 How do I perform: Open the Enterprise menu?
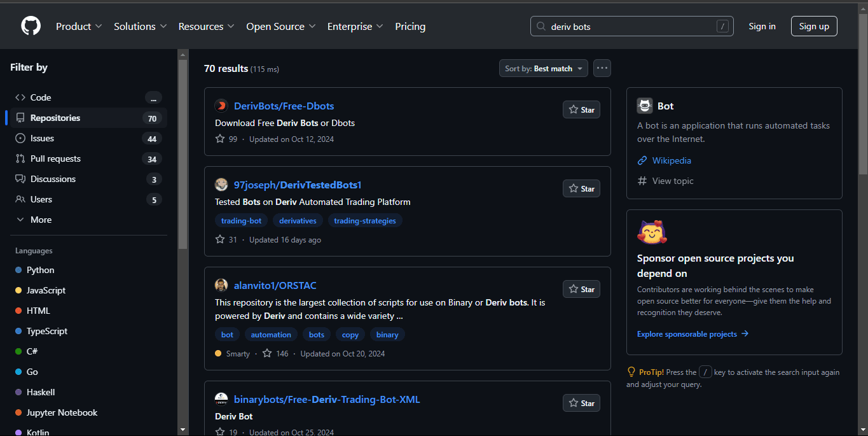(355, 26)
